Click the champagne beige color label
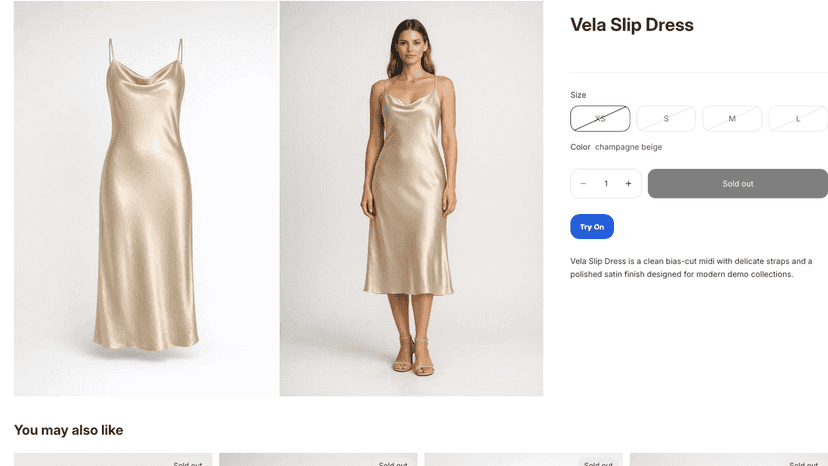828x466 pixels. (x=628, y=147)
